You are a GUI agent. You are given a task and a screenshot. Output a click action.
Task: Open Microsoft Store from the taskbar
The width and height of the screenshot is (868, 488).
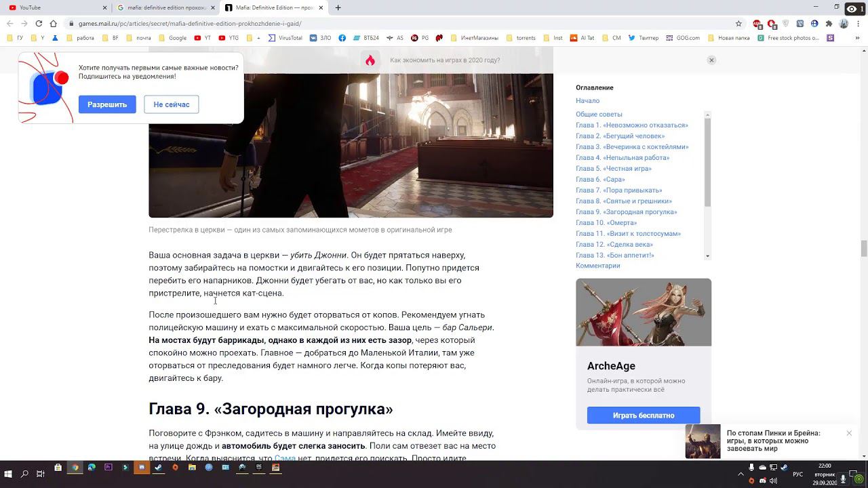pyautogui.click(x=58, y=468)
